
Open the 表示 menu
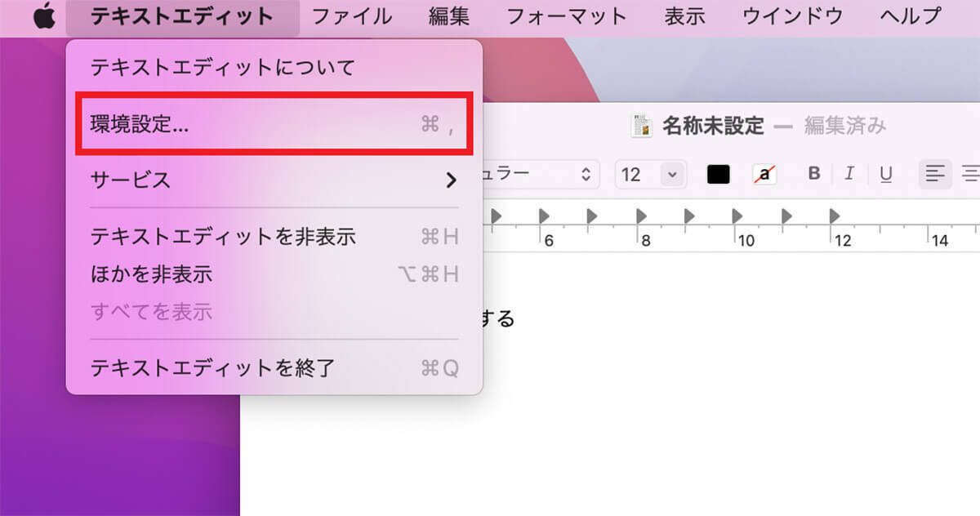coord(684,16)
